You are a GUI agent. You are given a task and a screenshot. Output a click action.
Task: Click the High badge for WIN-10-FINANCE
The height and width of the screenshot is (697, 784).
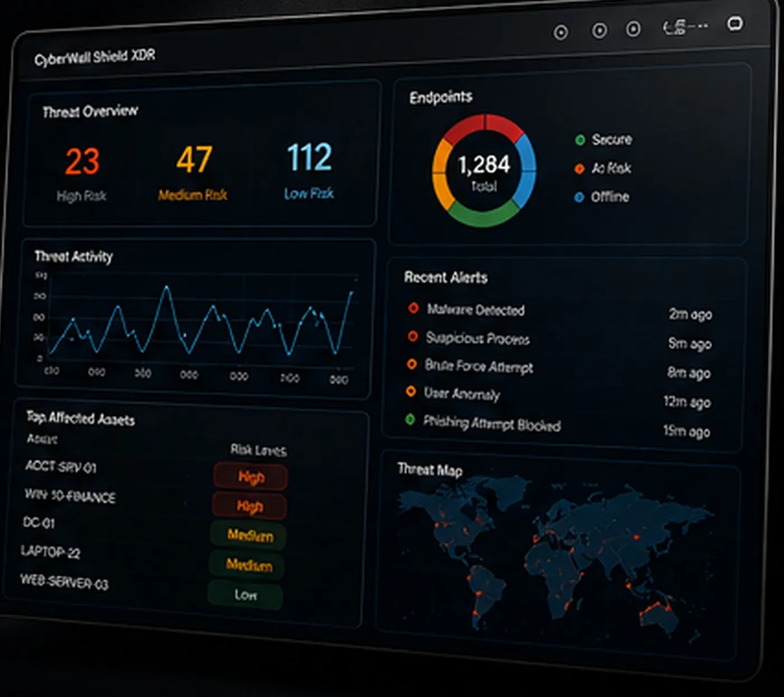tap(250, 506)
